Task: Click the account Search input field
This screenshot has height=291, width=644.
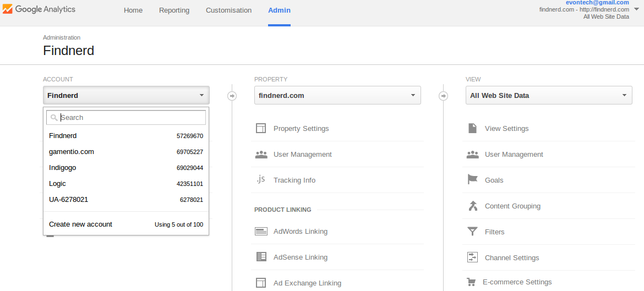Action: [126, 117]
